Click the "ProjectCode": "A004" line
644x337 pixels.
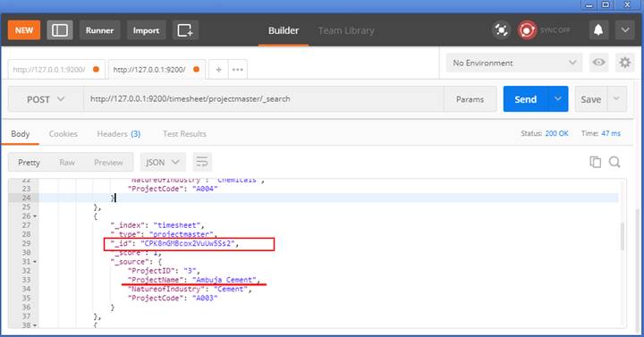173,189
